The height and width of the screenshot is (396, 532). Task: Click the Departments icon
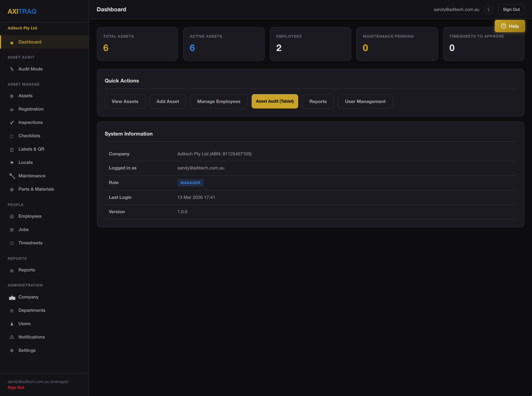click(x=12, y=311)
